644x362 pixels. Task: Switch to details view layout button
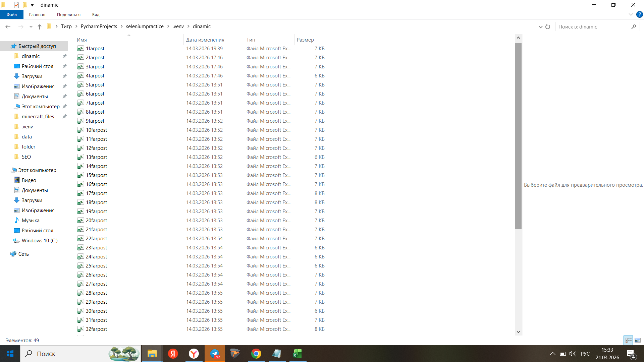[x=628, y=340]
